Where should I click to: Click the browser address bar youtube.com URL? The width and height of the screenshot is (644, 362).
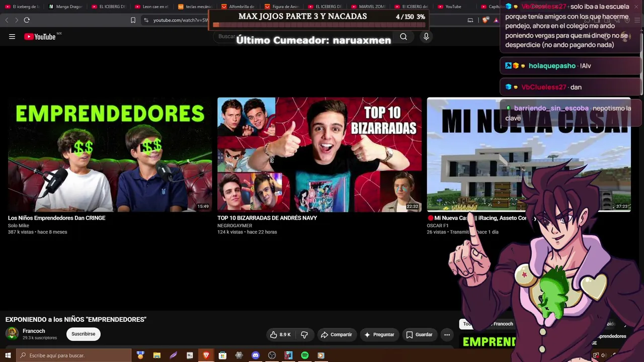click(180, 20)
